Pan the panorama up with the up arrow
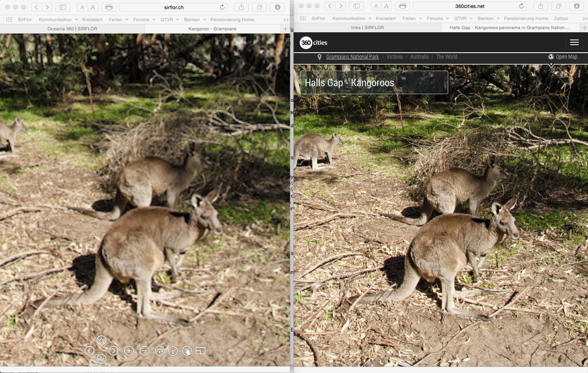Screen dimensions: 588x373 [x=101, y=340]
